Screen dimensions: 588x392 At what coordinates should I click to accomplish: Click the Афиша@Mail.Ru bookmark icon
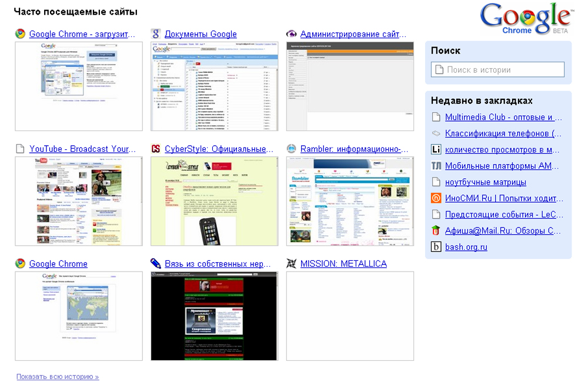point(436,230)
